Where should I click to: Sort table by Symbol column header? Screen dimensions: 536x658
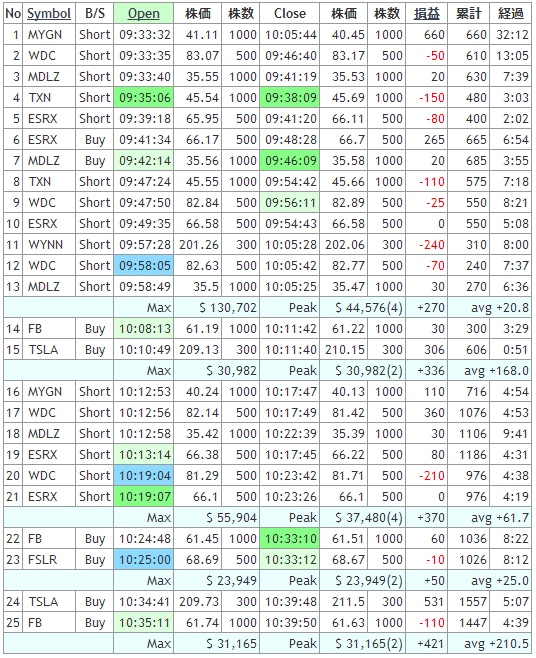pyautogui.click(x=49, y=14)
